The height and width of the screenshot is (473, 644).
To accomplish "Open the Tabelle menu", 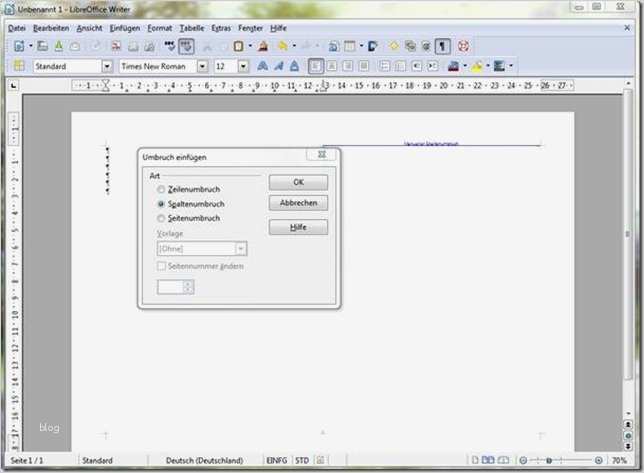I will coord(192,28).
